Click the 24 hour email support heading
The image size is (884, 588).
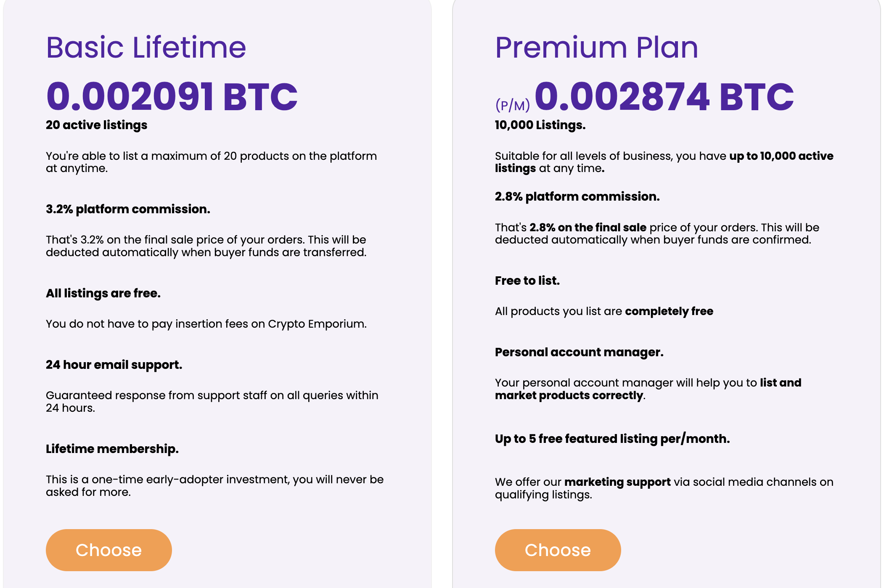(114, 365)
